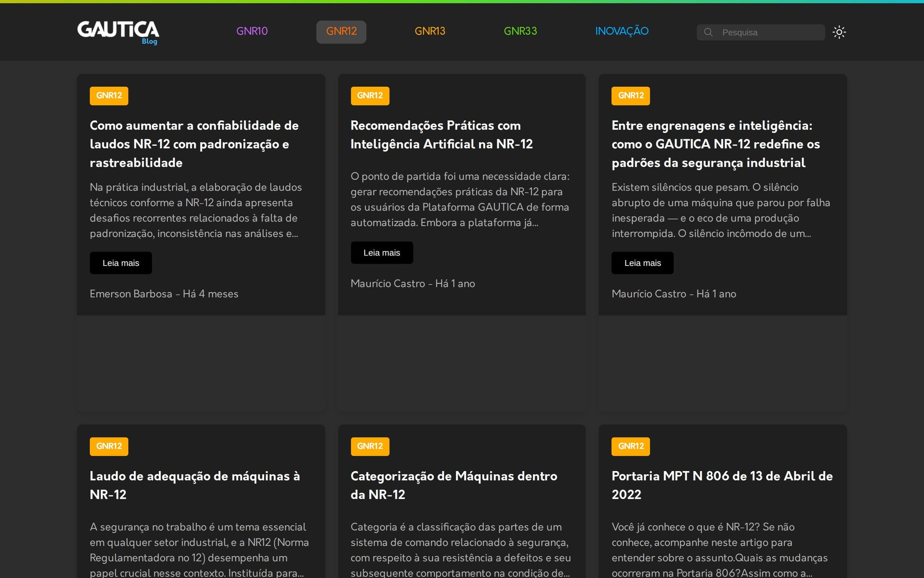Open article Entre engrenagens e inteligência
The height and width of the screenshot is (578, 924).
[715, 144]
